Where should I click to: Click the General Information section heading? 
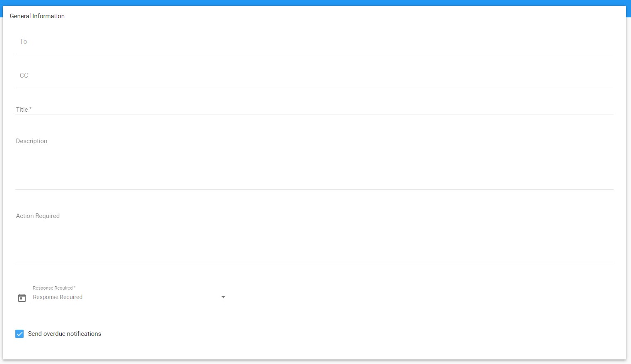point(37,16)
